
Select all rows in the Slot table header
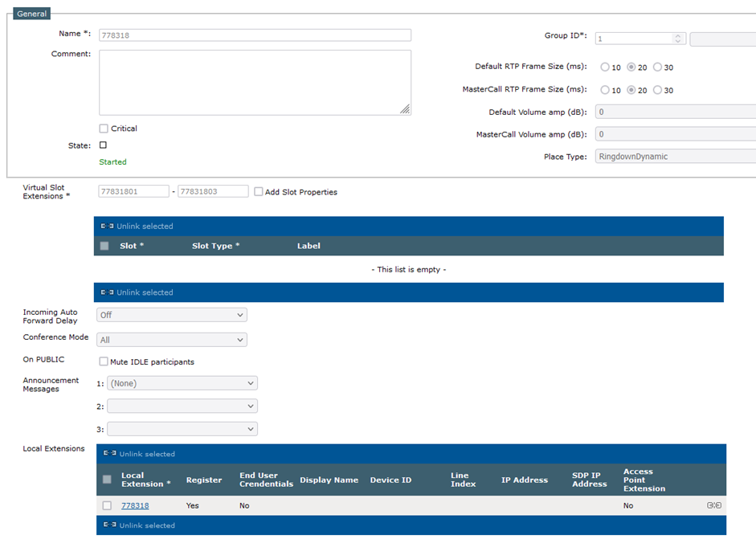[104, 246]
